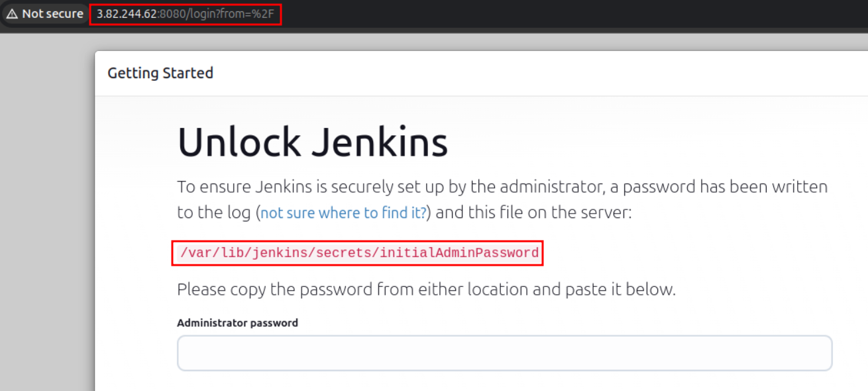Click the Administrator password field label
Image resolution: width=868 pixels, height=391 pixels.
coord(237,323)
